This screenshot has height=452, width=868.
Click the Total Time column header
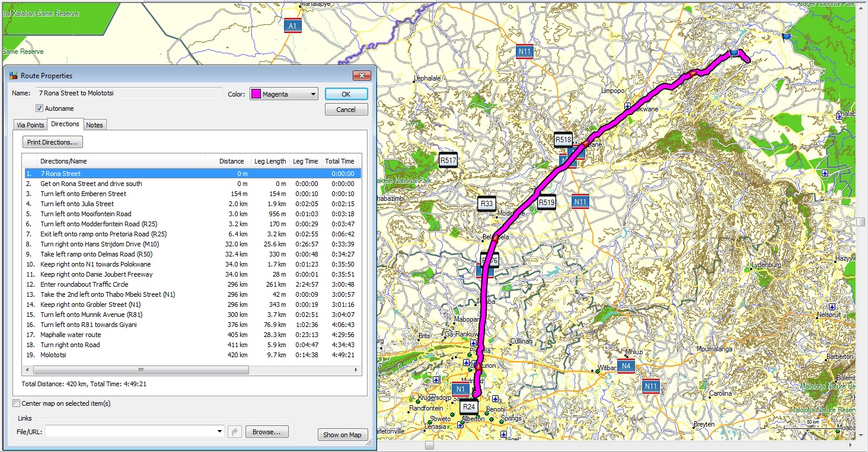click(x=340, y=161)
